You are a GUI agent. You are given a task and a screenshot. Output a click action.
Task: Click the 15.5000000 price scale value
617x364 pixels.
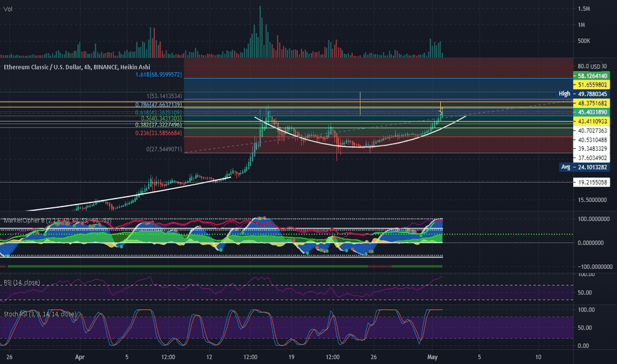[x=593, y=200]
